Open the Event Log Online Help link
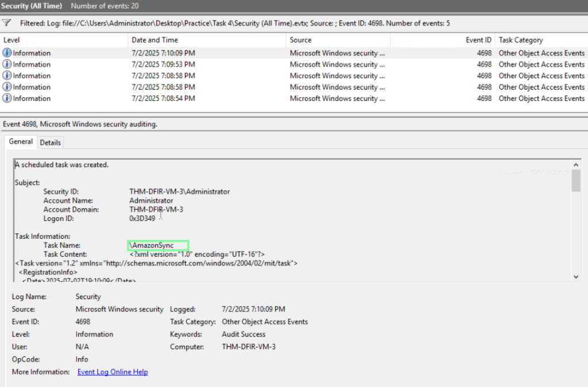Screen dimensions: 588x387 [113, 372]
